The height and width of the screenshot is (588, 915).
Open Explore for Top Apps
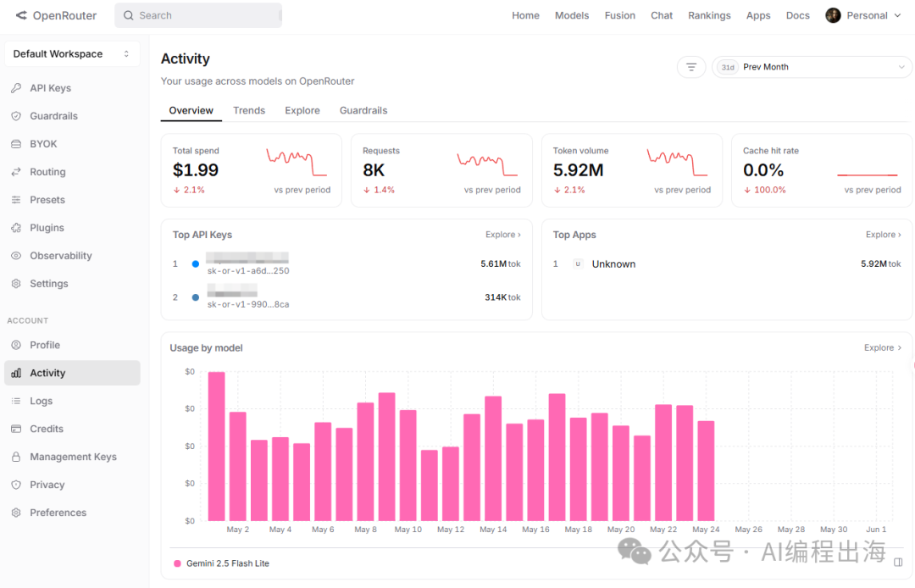pos(884,235)
